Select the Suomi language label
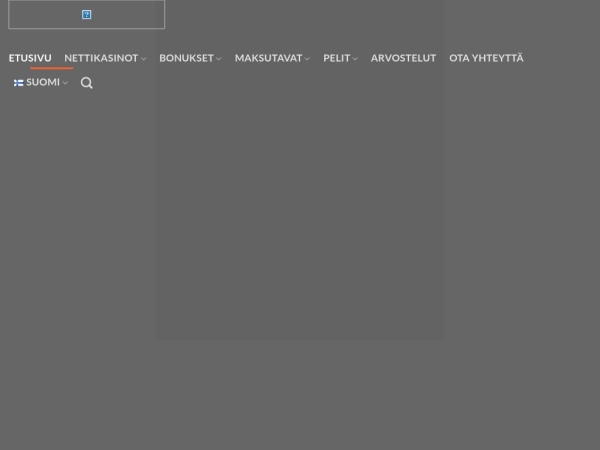This screenshot has width=600, height=450. pyautogui.click(x=43, y=82)
